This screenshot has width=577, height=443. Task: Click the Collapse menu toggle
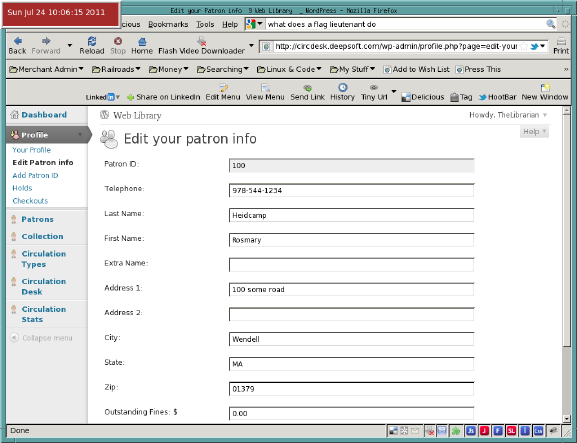pyautogui.click(x=41, y=338)
